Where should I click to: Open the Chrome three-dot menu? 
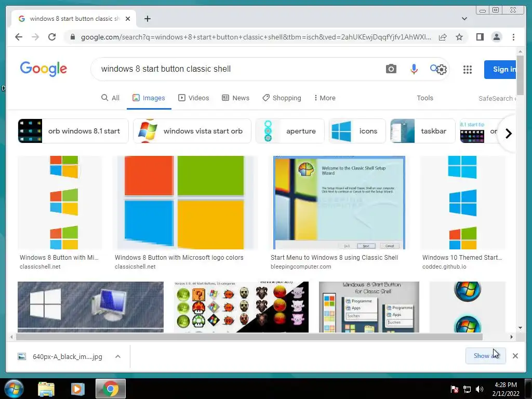tap(513, 37)
